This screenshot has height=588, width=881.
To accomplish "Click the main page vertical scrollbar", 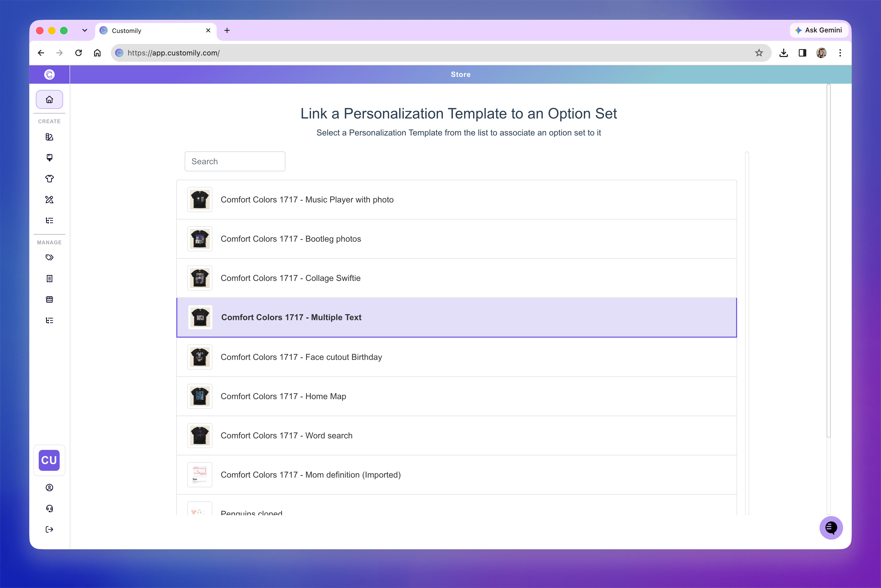I will [828, 261].
